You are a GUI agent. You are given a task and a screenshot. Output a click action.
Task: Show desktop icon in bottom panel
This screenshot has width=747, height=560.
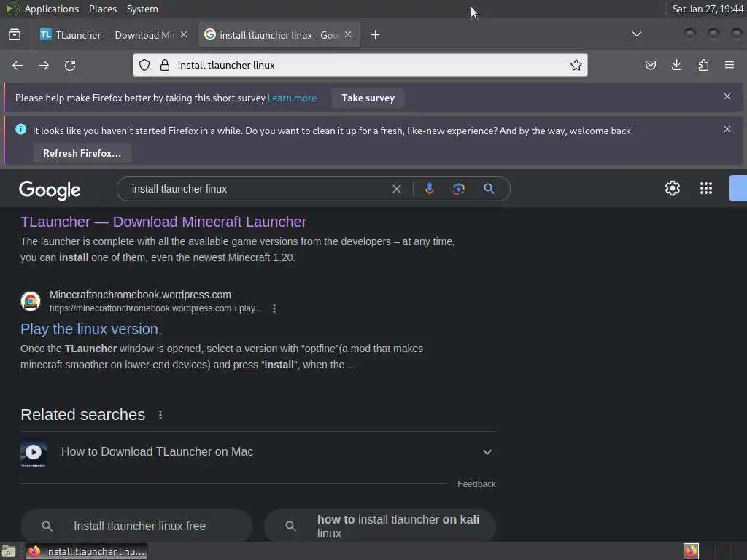9,551
